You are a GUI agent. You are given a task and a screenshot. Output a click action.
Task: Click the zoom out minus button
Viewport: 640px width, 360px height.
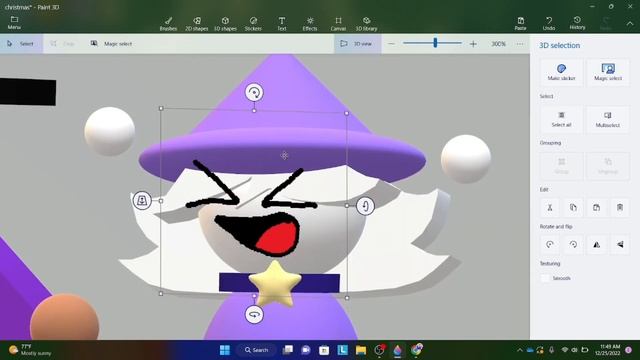point(391,44)
